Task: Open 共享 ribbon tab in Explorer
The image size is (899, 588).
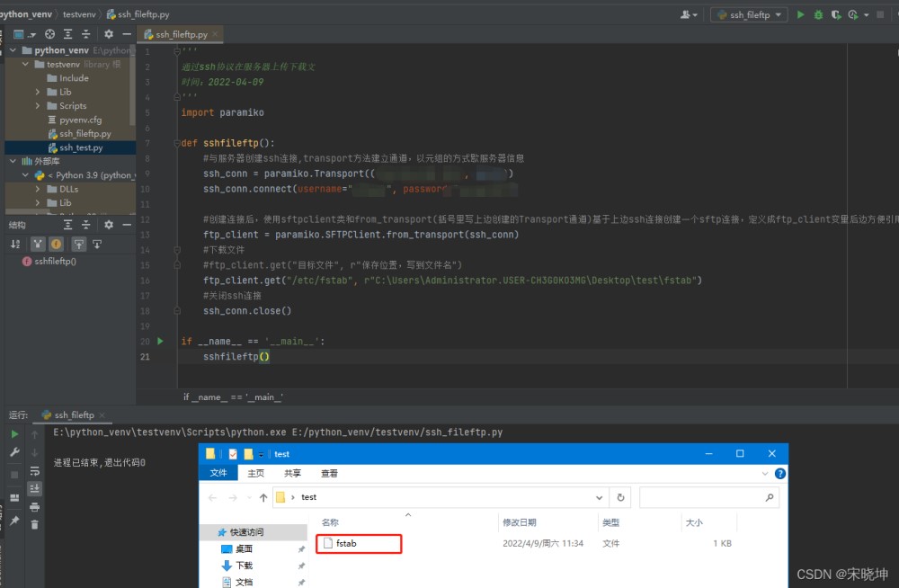Action: click(292, 473)
